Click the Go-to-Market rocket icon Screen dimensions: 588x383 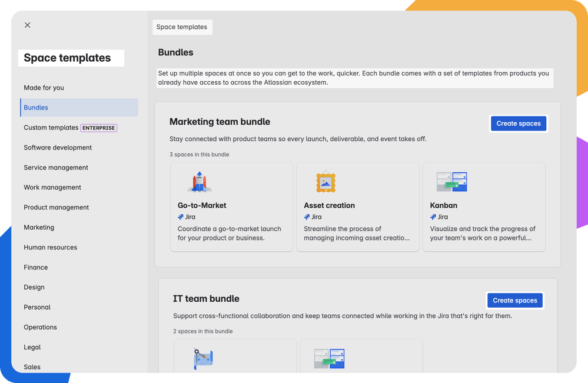(200, 182)
